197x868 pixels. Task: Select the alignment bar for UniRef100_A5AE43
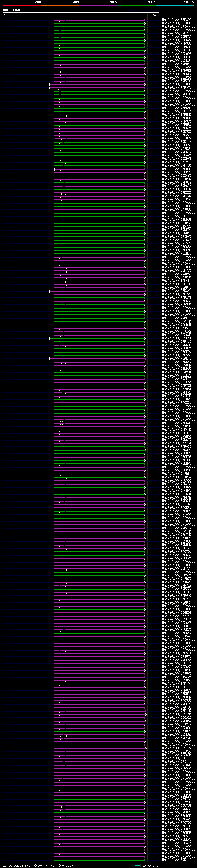98,358
